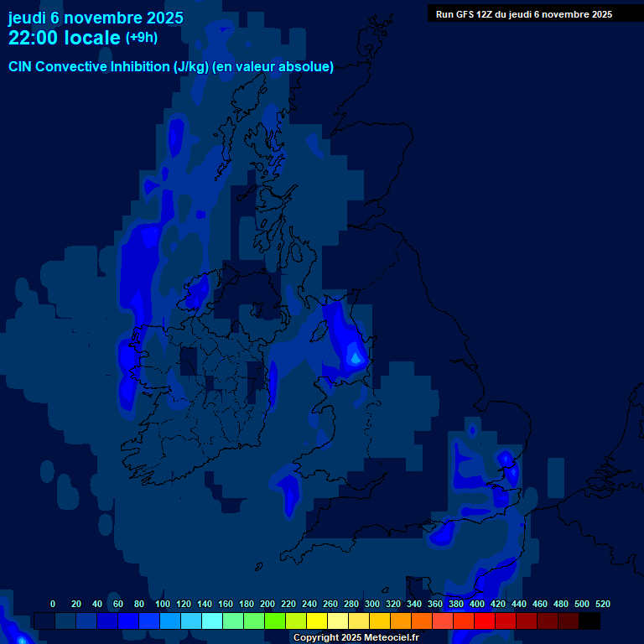
Task: Click the legend value label 0
Action: tap(53, 604)
